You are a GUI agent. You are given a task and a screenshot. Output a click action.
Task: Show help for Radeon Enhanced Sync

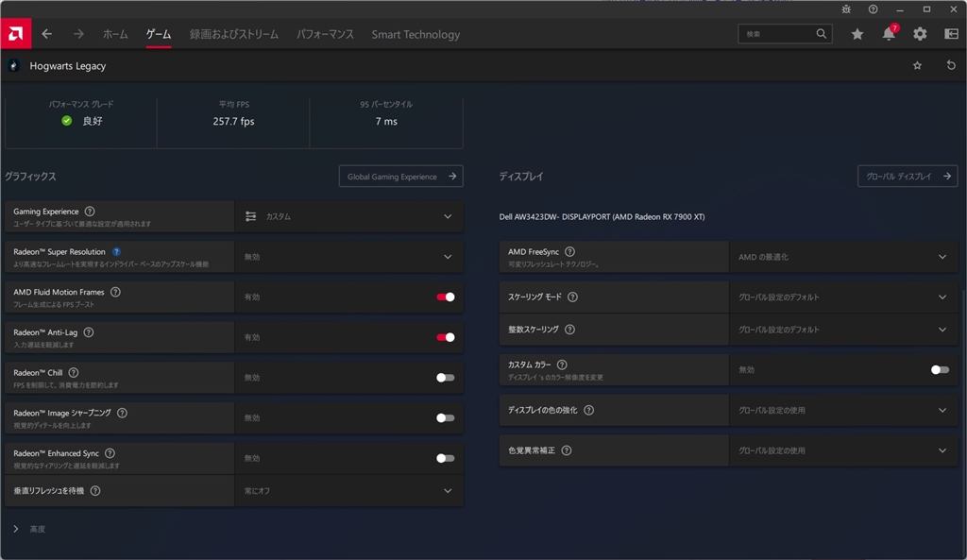pyautogui.click(x=110, y=453)
